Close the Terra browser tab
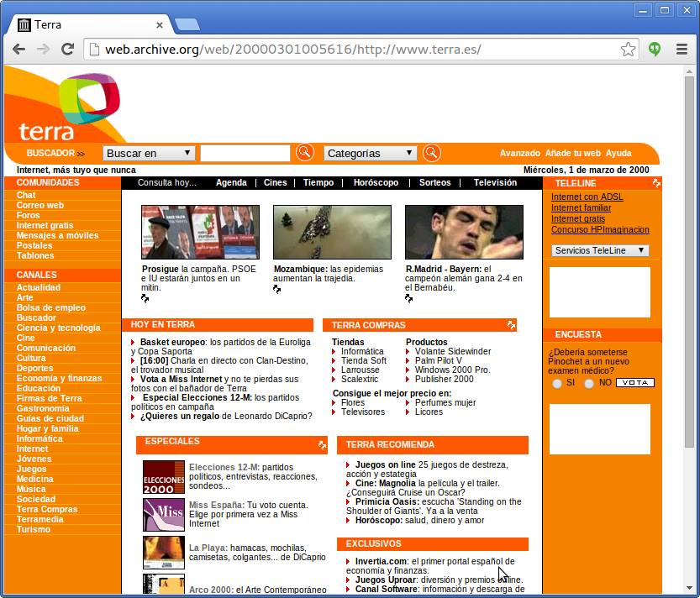The height and width of the screenshot is (598, 700). tap(160, 25)
